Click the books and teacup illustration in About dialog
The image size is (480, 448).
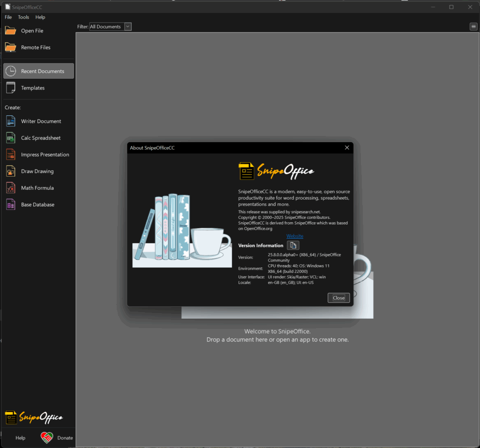tap(182, 230)
